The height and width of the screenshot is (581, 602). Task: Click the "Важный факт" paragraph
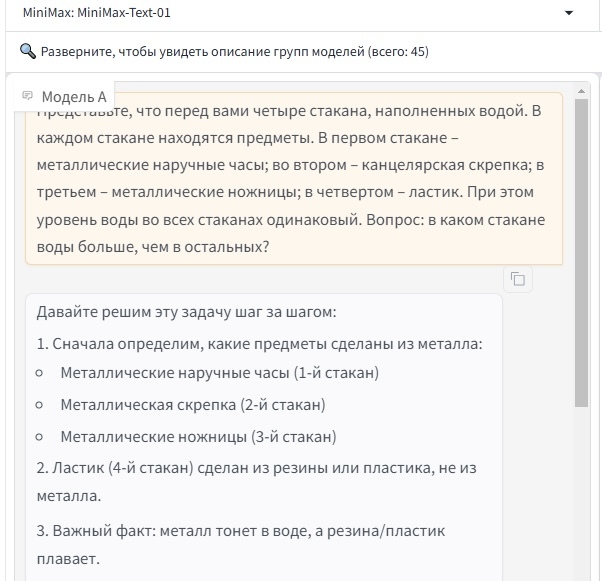coord(241,544)
